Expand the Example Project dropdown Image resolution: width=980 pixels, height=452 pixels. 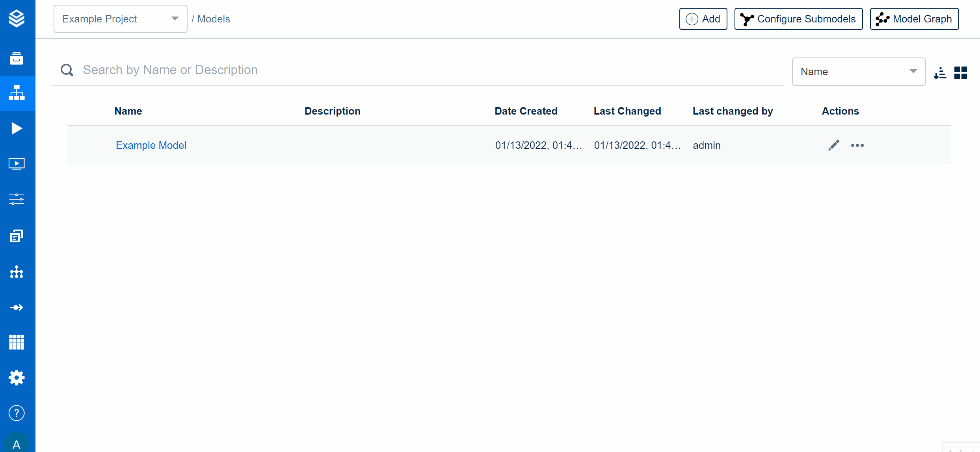[x=120, y=19]
